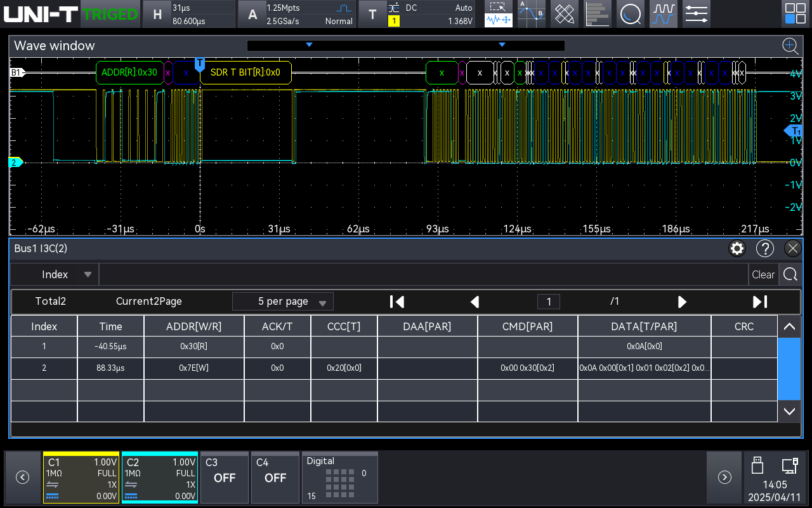The width and height of the screenshot is (812, 508).
Task: Open the sliders settings menu
Action: point(697,14)
